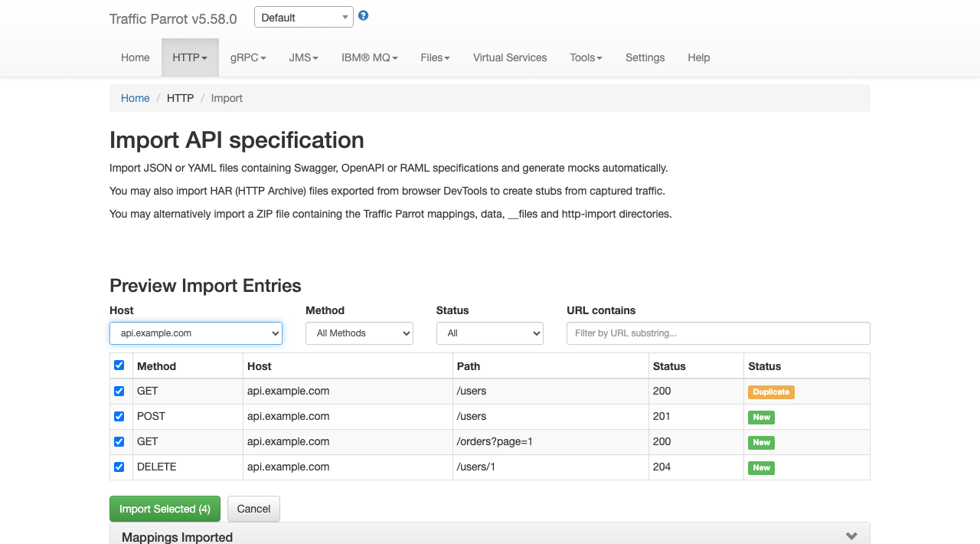
Task: Open Help page
Action: pos(699,57)
